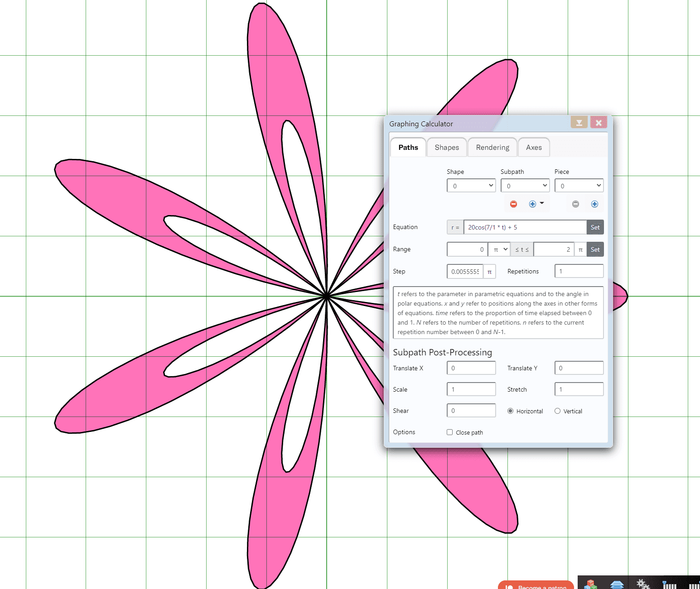This screenshot has width=700, height=589.
Task: Select the Vertical shear radio button
Action: pyautogui.click(x=557, y=411)
